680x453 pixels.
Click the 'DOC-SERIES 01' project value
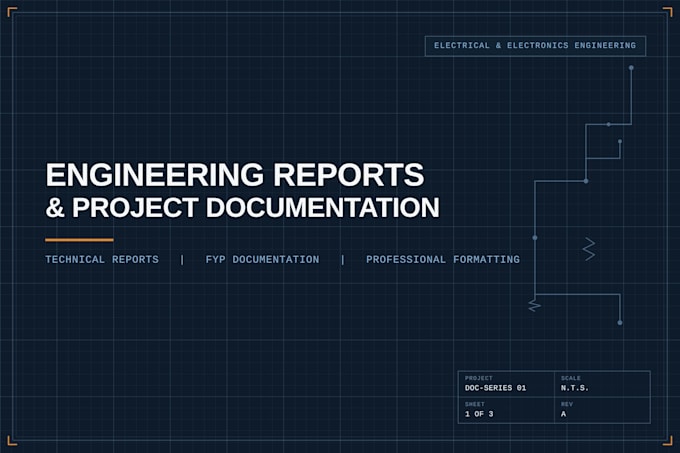click(x=495, y=388)
